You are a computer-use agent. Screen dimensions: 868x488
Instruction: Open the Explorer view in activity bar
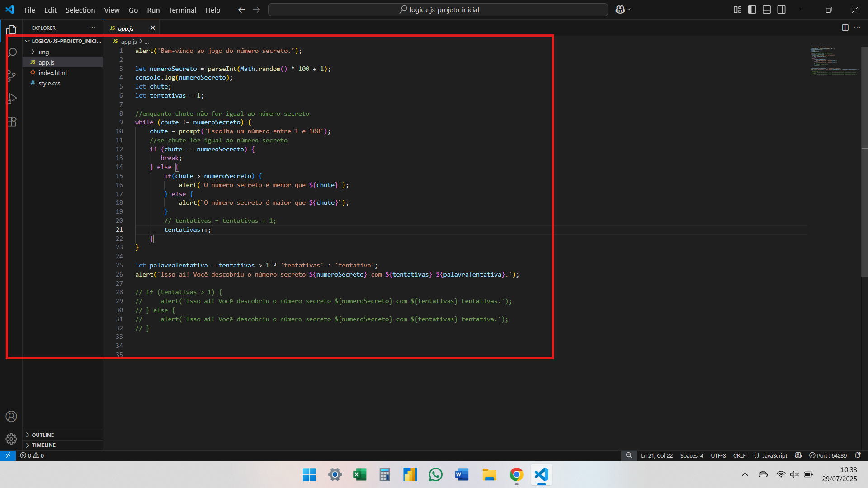11,30
